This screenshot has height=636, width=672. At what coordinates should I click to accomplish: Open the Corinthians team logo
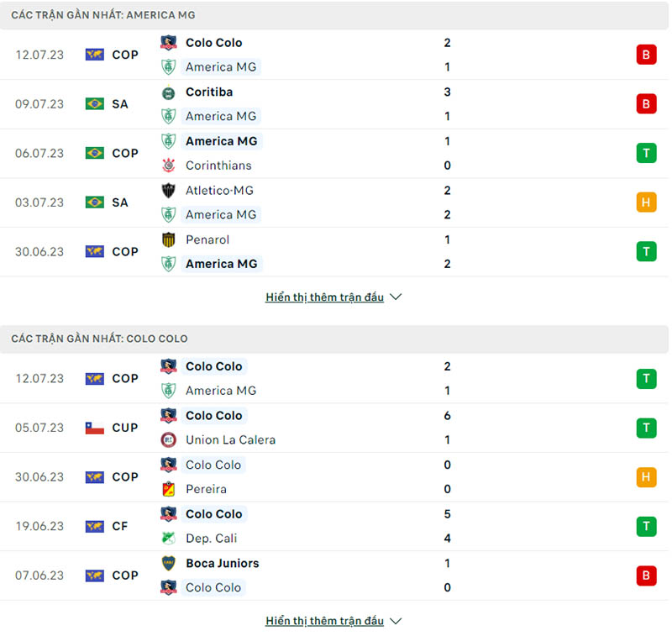pyautogui.click(x=168, y=166)
